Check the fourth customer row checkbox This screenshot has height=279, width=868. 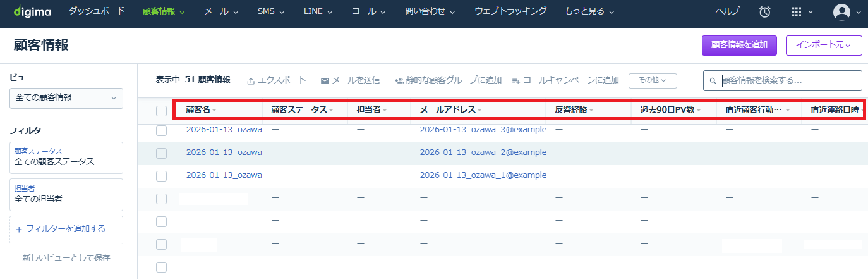coord(161,199)
